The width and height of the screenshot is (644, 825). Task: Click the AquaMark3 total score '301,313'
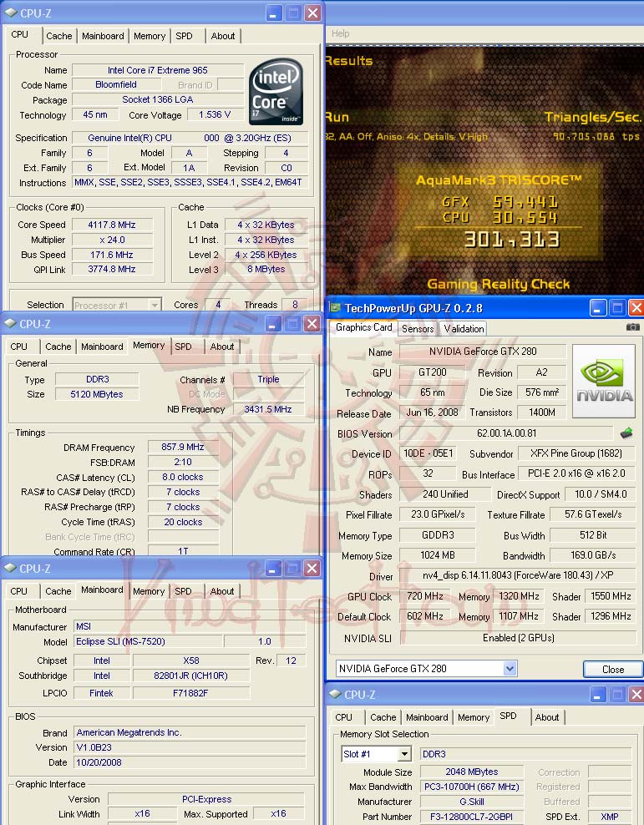(512, 240)
